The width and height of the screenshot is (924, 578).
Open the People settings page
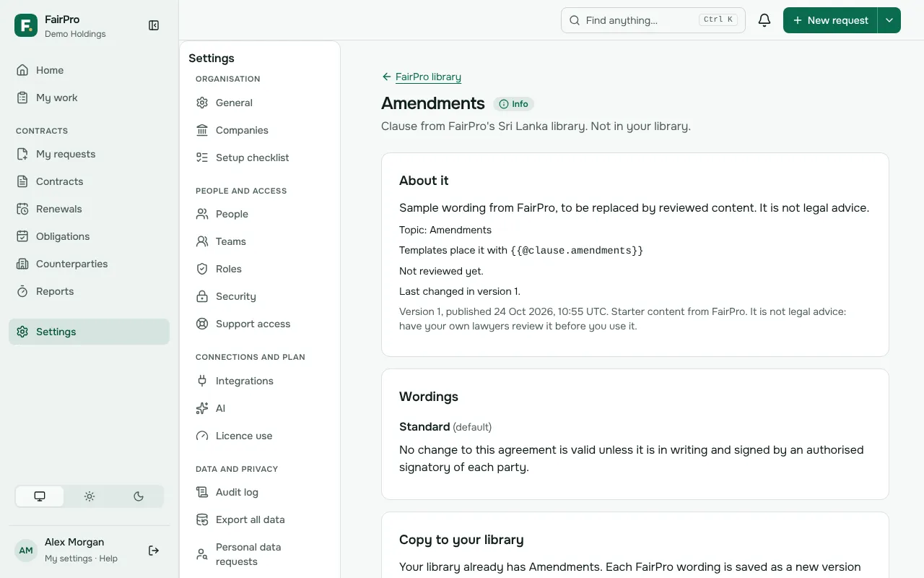260,214
